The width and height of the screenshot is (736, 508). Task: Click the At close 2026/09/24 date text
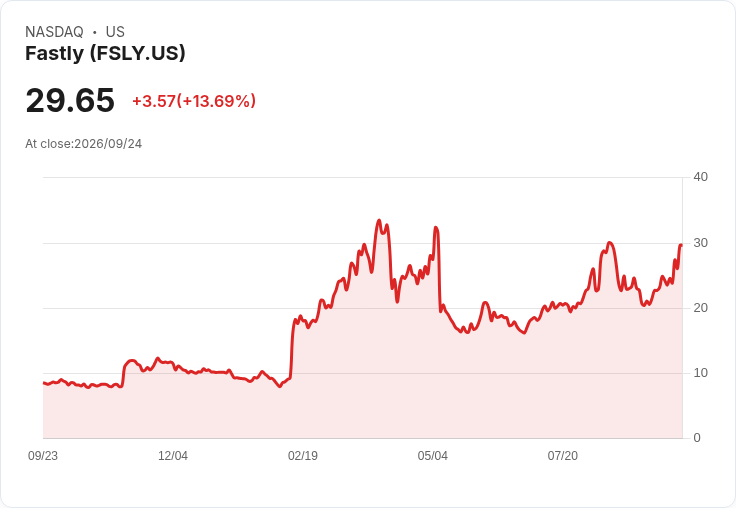(x=84, y=144)
